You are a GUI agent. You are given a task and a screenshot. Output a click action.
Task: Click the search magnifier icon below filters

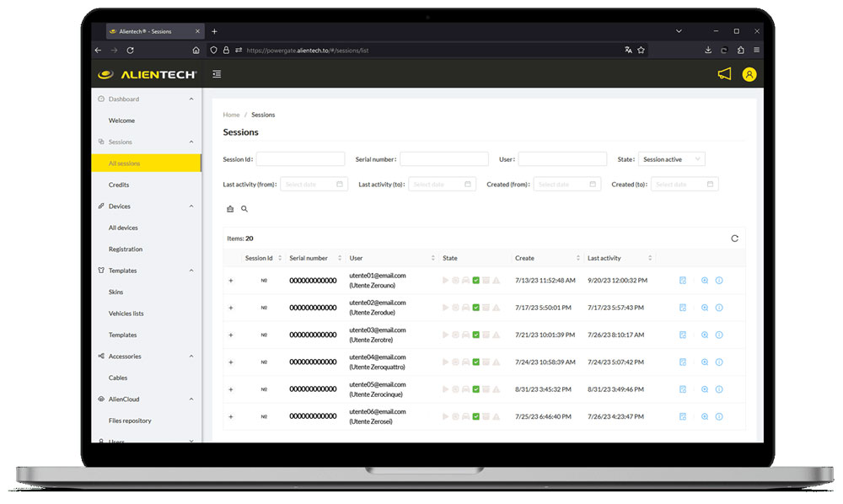click(244, 209)
